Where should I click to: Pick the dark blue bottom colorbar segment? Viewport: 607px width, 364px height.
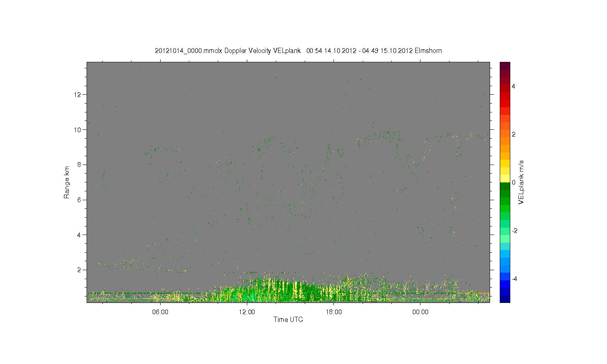[x=505, y=299]
